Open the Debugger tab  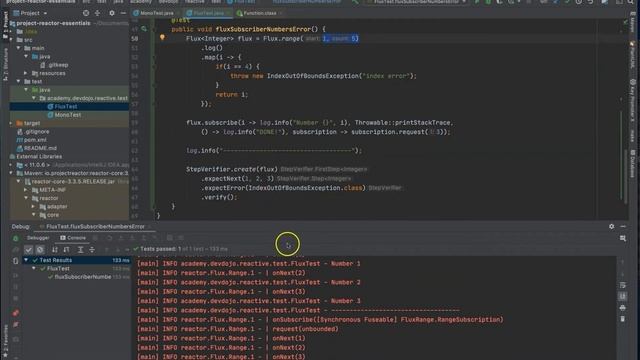tap(38, 238)
